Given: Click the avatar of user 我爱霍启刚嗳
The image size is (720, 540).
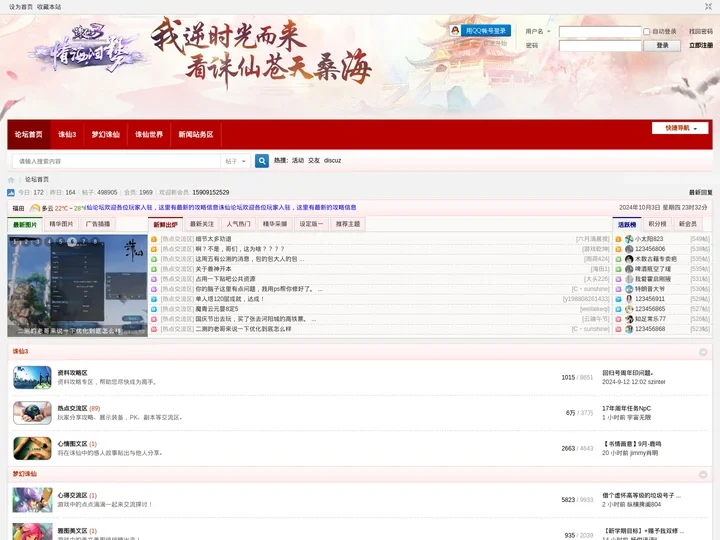Looking at the screenshot, I should coord(629,279).
